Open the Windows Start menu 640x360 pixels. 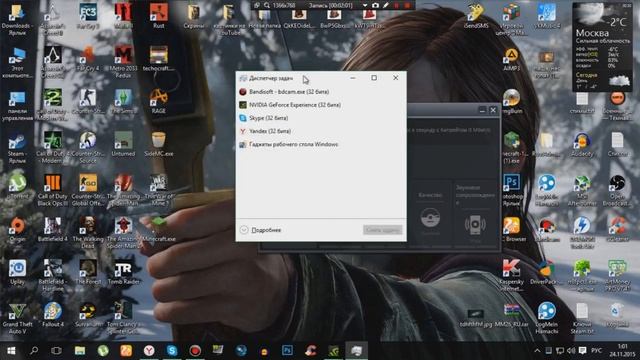(x=11, y=351)
